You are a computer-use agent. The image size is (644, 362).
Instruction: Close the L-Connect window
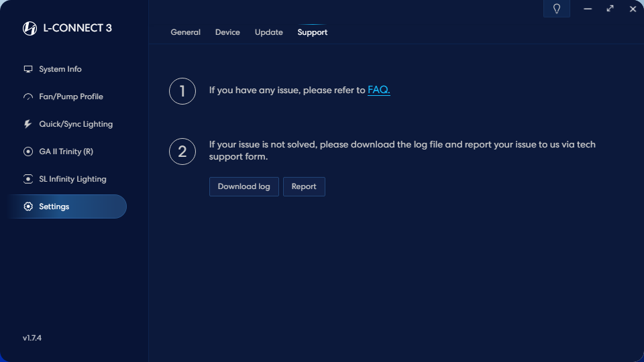click(633, 9)
